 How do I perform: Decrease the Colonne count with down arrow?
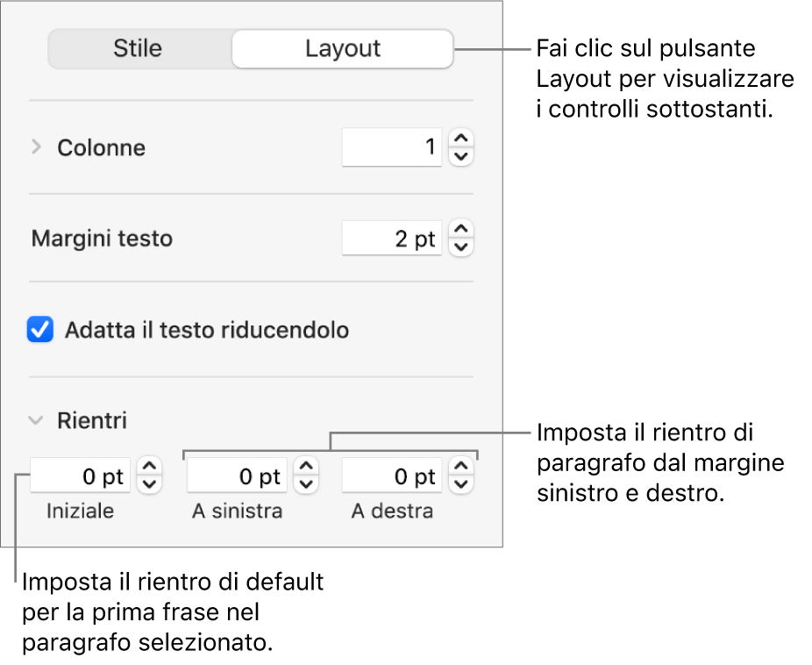[x=461, y=156]
